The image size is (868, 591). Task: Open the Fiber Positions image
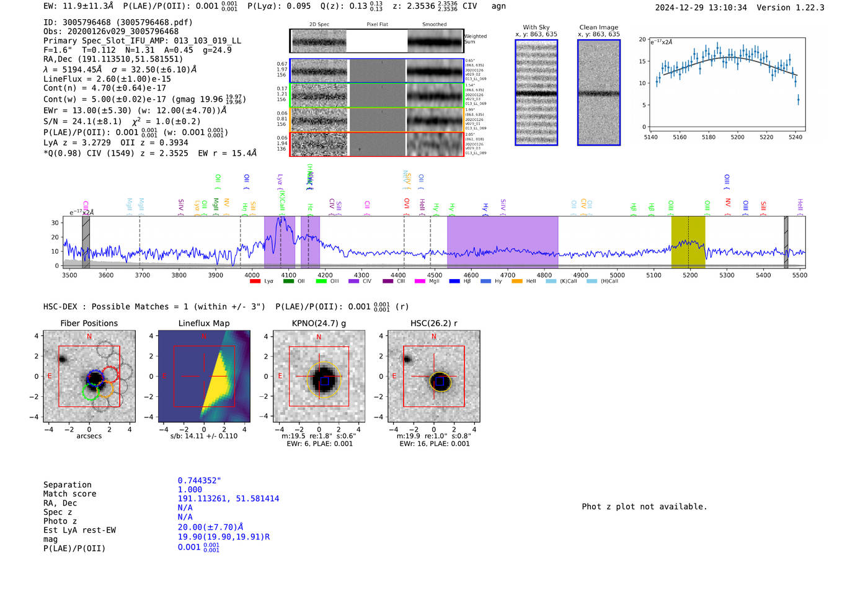coord(89,376)
